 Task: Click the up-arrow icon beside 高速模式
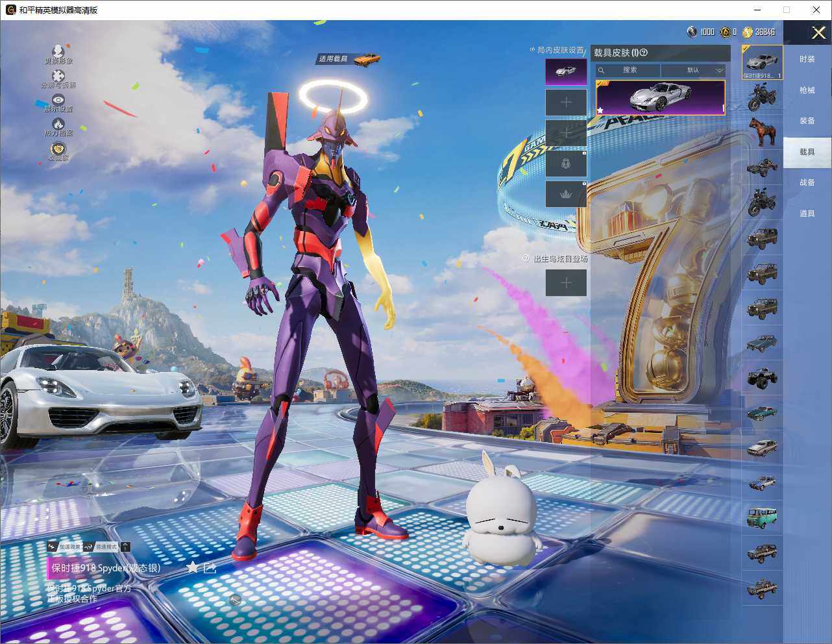(126, 547)
